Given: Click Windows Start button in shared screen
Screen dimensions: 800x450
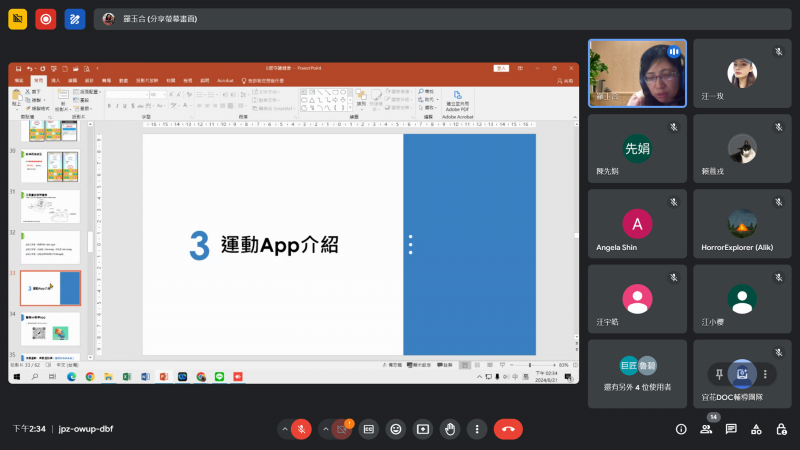Looking at the screenshot, I should [x=17, y=377].
